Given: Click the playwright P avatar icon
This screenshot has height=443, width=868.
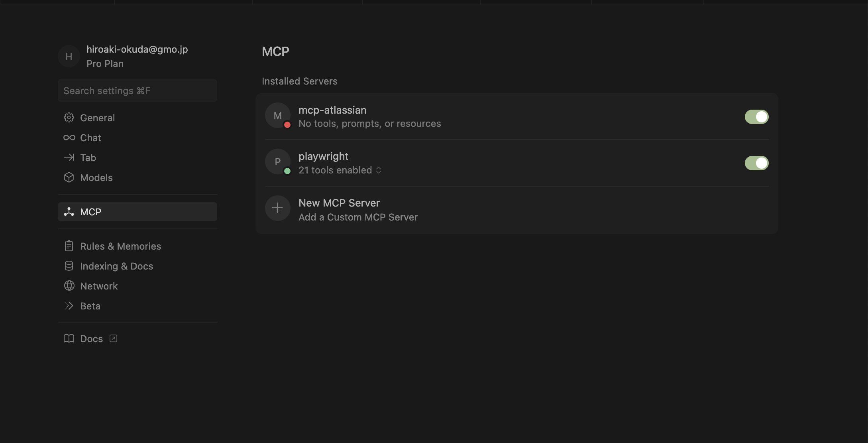Looking at the screenshot, I should [x=277, y=162].
